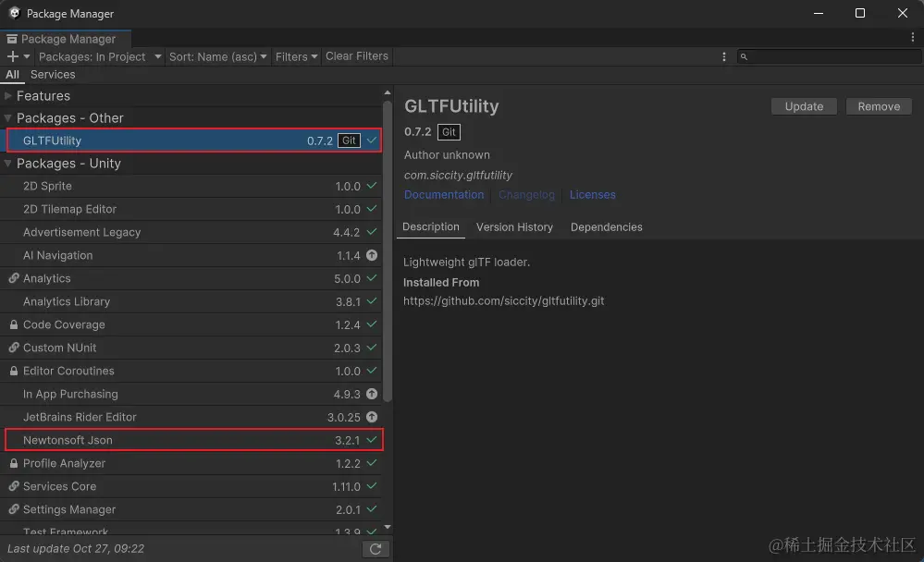The width and height of the screenshot is (924, 562).
Task: Click the Update button
Action: [x=804, y=106]
